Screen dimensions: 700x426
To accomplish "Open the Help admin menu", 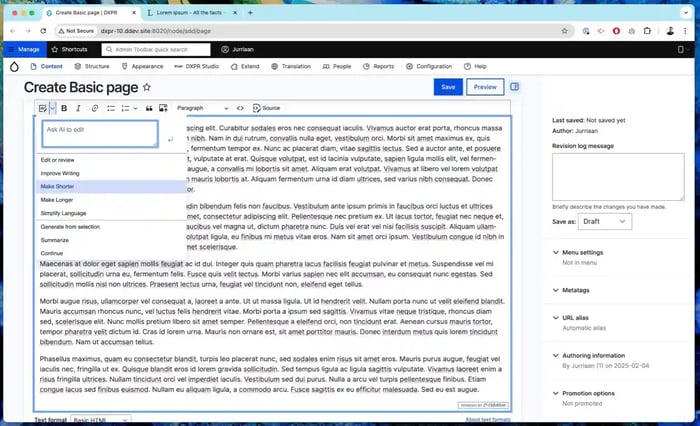I will [475, 67].
